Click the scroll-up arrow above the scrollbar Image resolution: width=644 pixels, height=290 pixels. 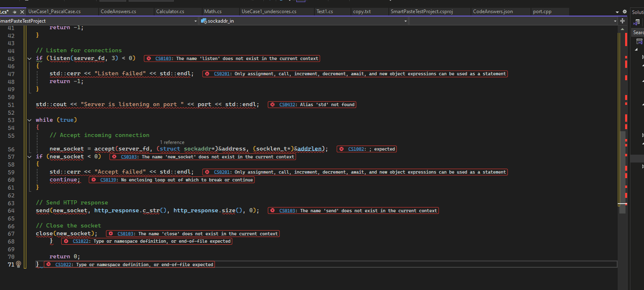tap(622, 29)
